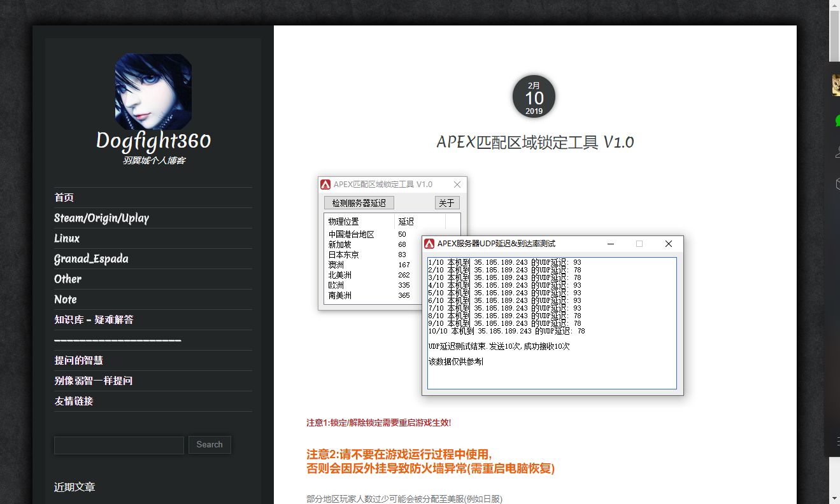Click the latency value 50

tap(402, 235)
